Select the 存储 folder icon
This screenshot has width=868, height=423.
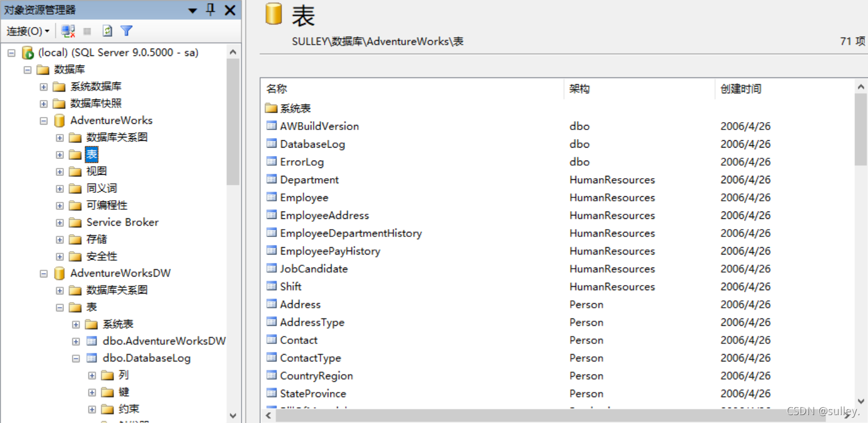coord(75,239)
